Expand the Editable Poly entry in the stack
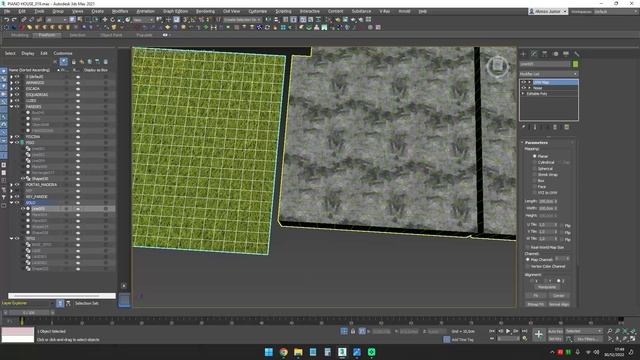Image resolution: width=640 pixels, height=360 pixels. [524, 93]
